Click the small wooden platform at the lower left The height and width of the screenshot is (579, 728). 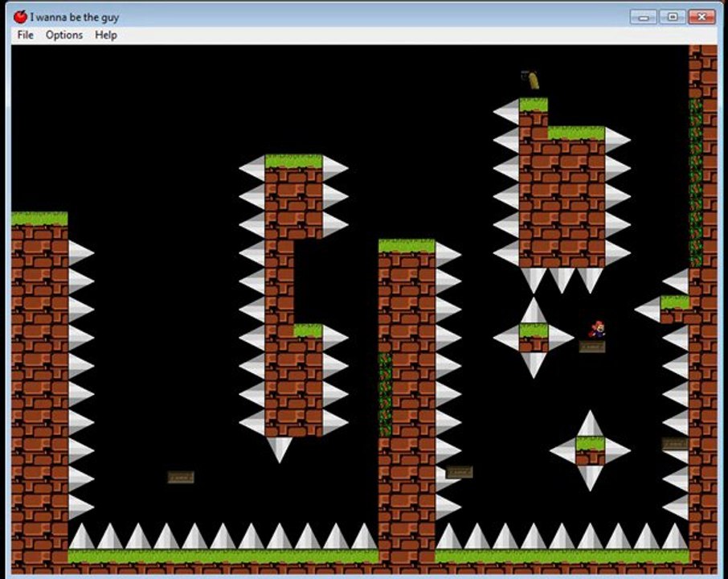point(181,477)
